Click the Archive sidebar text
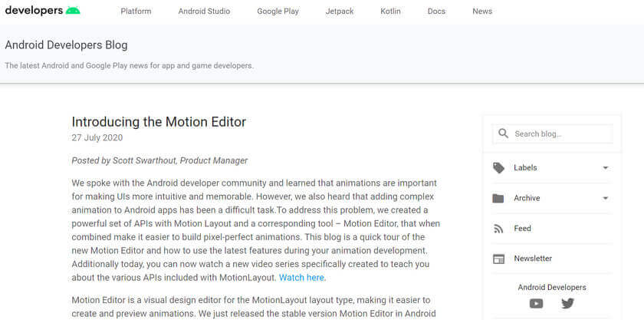 [527, 198]
